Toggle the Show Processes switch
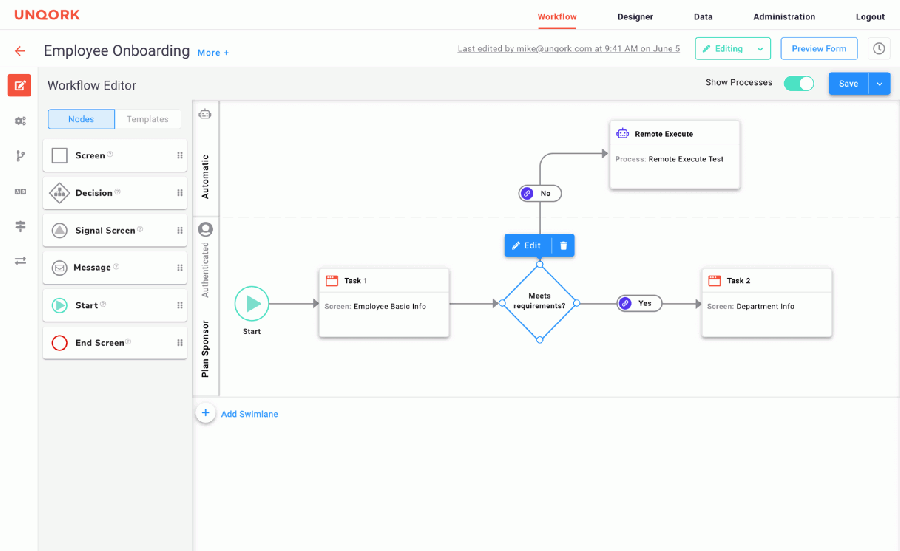Image resolution: width=900 pixels, height=551 pixels. [x=798, y=84]
